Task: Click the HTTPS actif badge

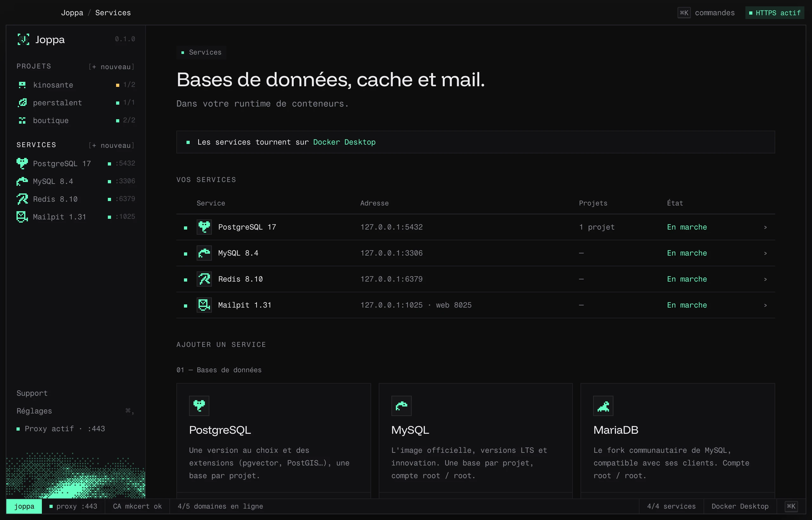Action: [775, 13]
